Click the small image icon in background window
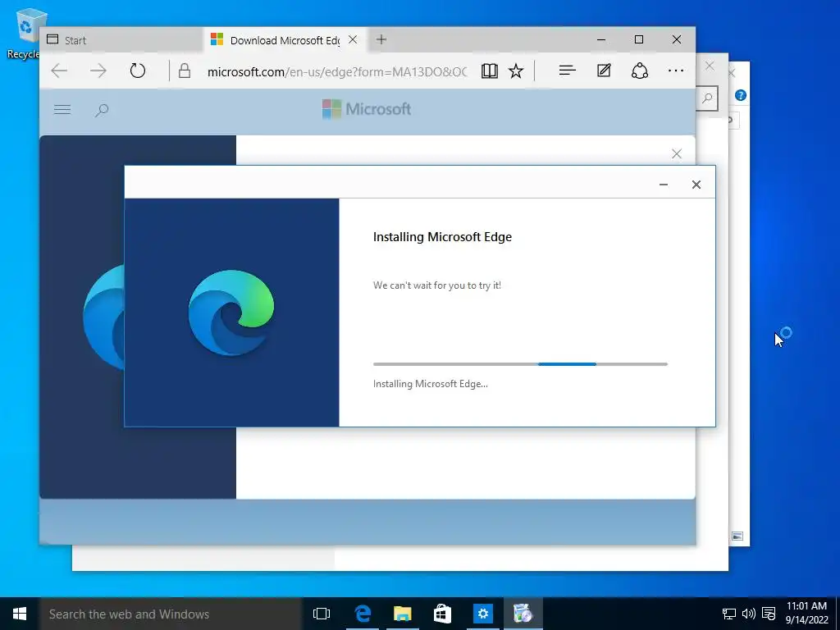 737,536
